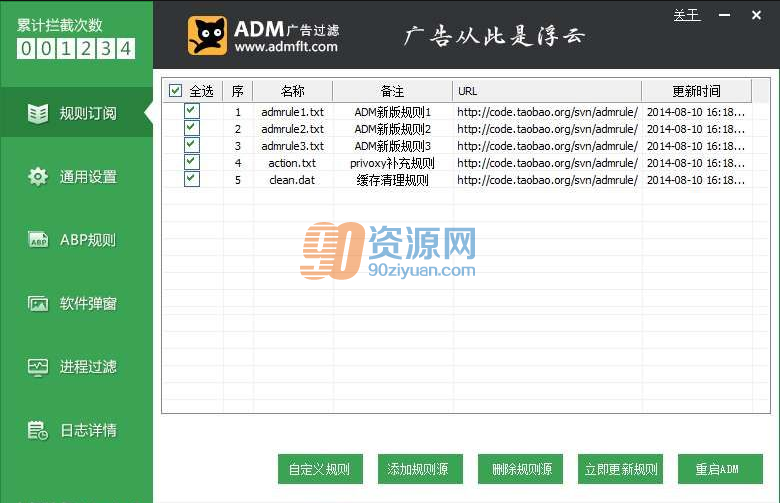Close the ADM window
Image resolution: width=780 pixels, height=503 pixels.
756,15
